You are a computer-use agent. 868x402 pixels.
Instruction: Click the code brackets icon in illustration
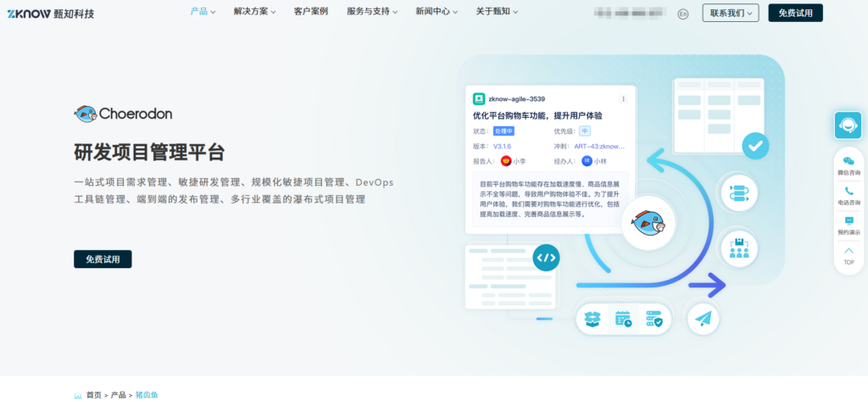(x=546, y=258)
